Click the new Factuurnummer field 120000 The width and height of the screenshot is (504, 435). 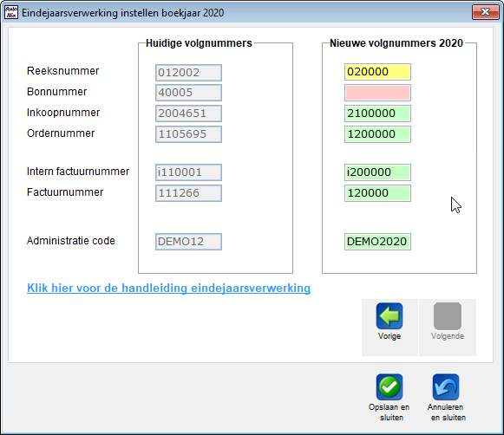tap(377, 193)
